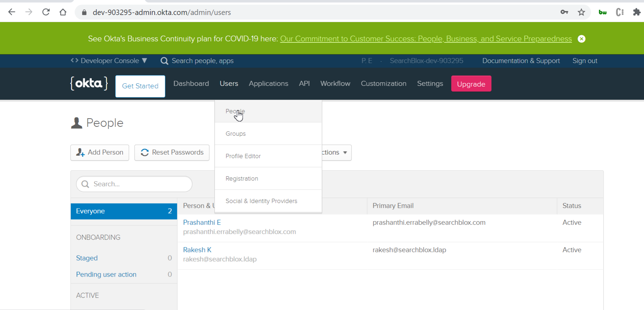Screen dimensions: 644x310
Task: Click the ACTIVE section label
Action: (x=88, y=295)
